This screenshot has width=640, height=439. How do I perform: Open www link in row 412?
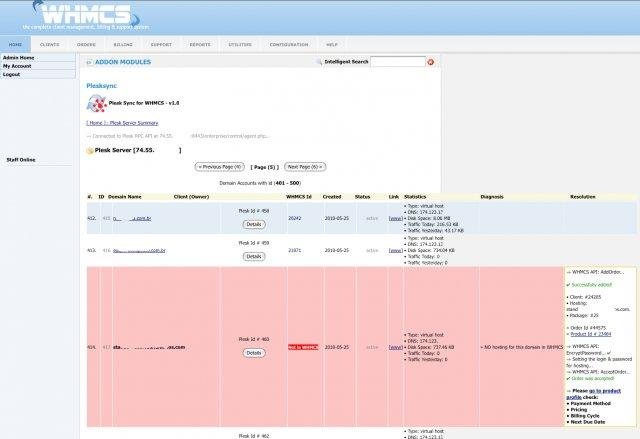[x=396, y=219]
